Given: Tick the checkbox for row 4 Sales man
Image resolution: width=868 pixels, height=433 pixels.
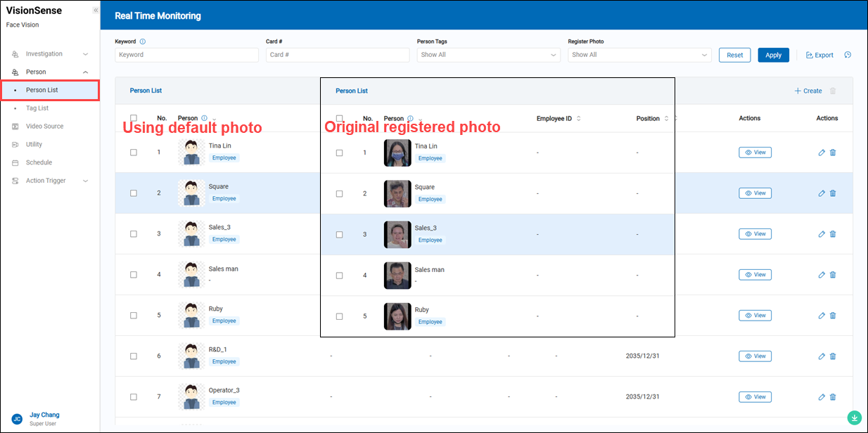Looking at the screenshot, I should click(134, 275).
